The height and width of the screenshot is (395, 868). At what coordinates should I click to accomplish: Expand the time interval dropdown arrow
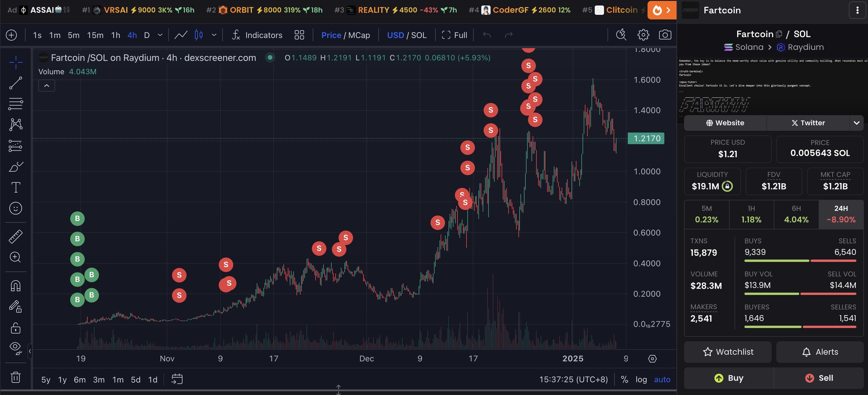coord(160,35)
